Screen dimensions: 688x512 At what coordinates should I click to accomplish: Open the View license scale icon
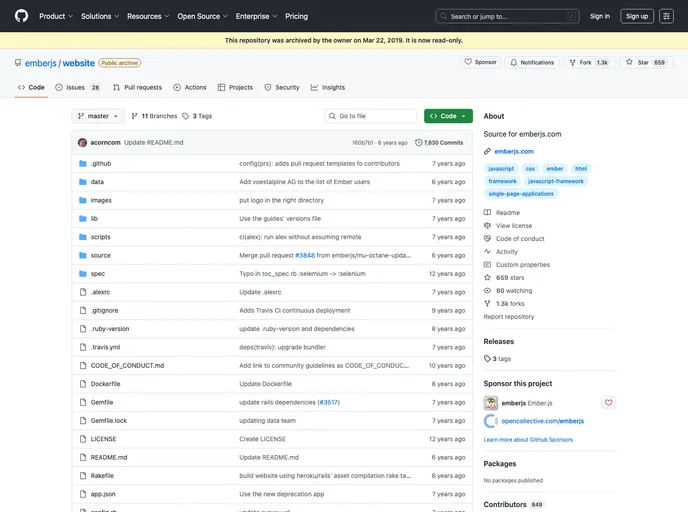coord(487,226)
